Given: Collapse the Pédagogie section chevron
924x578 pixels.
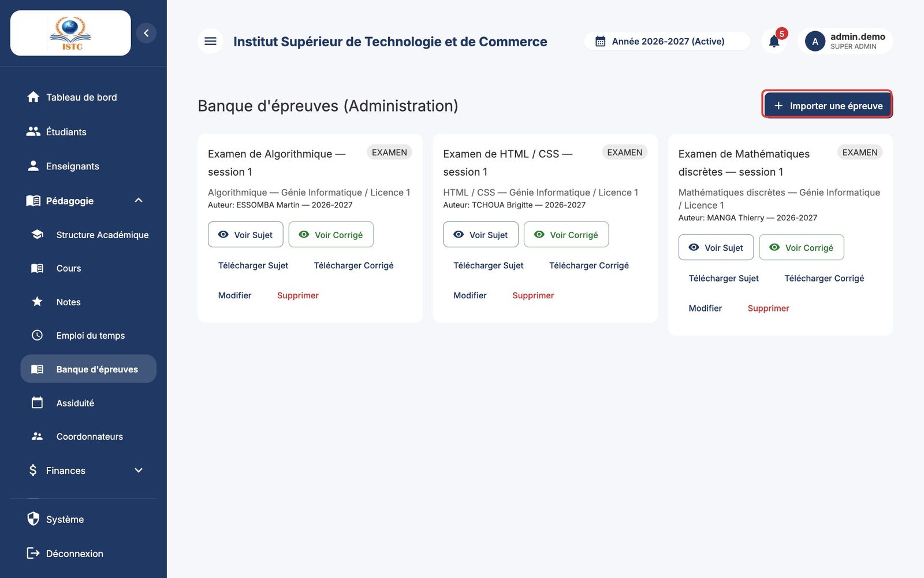Looking at the screenshot, I should pos(139,200).
